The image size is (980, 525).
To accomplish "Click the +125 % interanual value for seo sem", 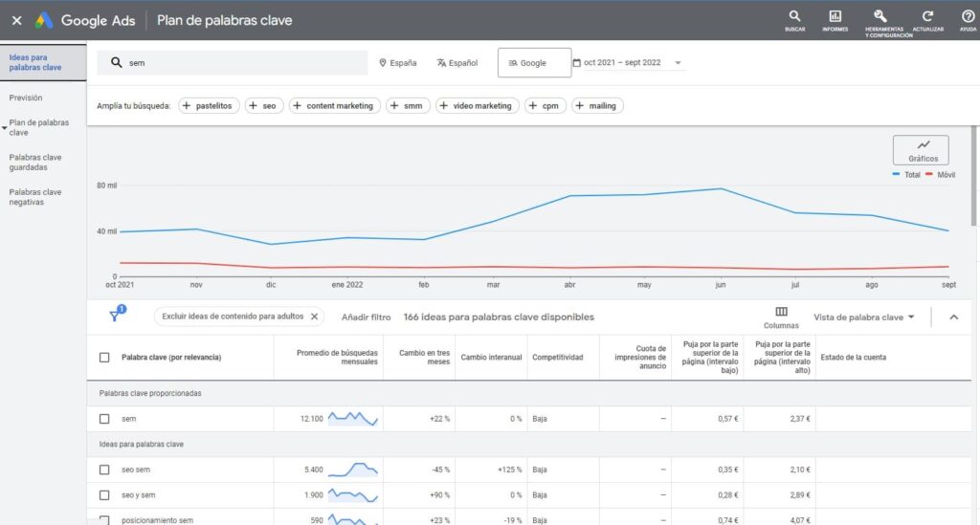I will (x=509, y=470).
